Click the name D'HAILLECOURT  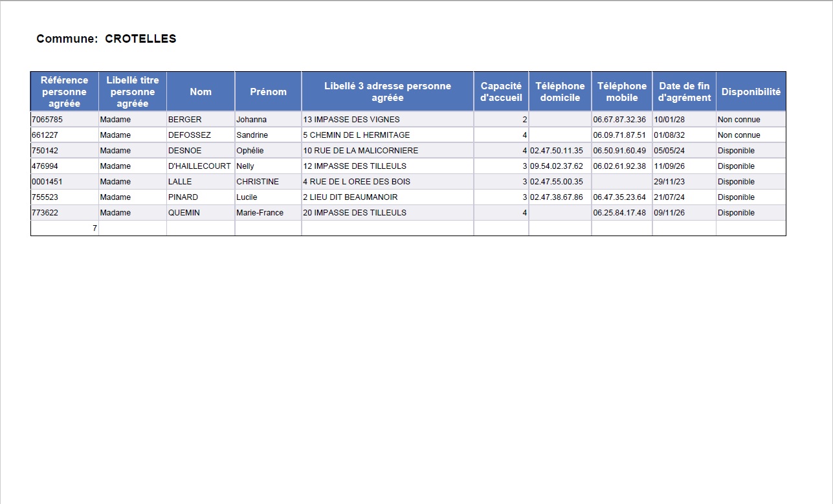click(x=199, y=166)
